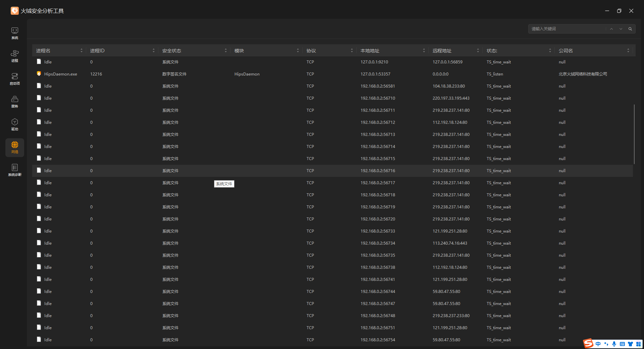Sort by 安全状态 column sort arrows
The width and height of the screenshot is (644, 349).
coord(226,50)
